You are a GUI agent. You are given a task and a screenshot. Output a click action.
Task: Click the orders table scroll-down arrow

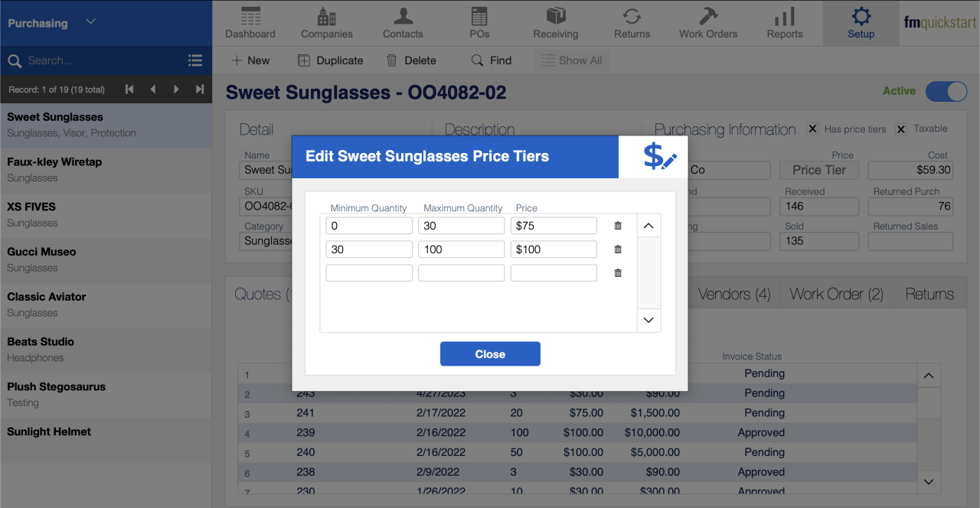click(x=929, y=482)
